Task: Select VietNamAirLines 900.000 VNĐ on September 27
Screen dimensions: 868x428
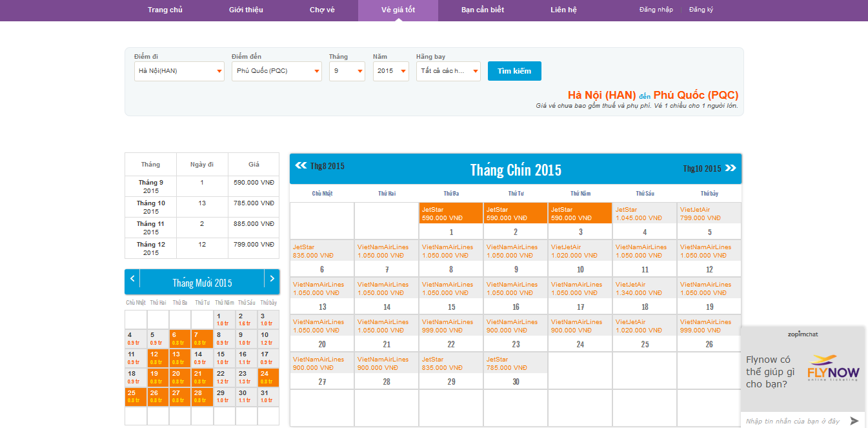Action: 322,363
